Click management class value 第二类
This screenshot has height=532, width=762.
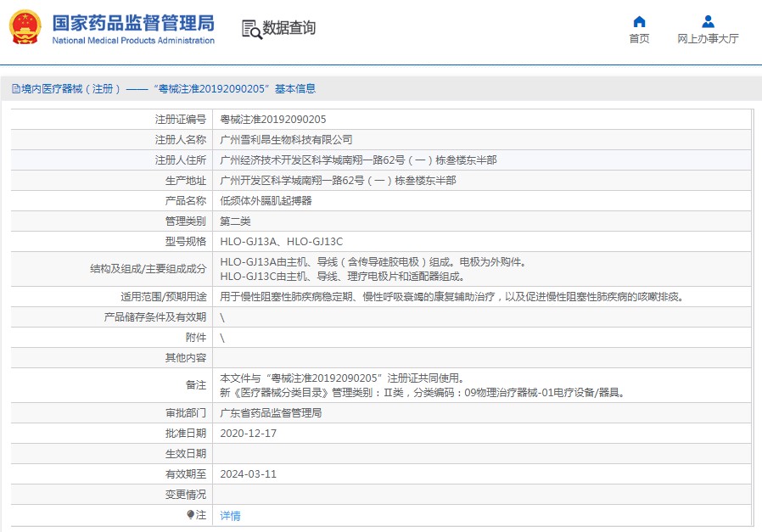[x=235, y=221]
